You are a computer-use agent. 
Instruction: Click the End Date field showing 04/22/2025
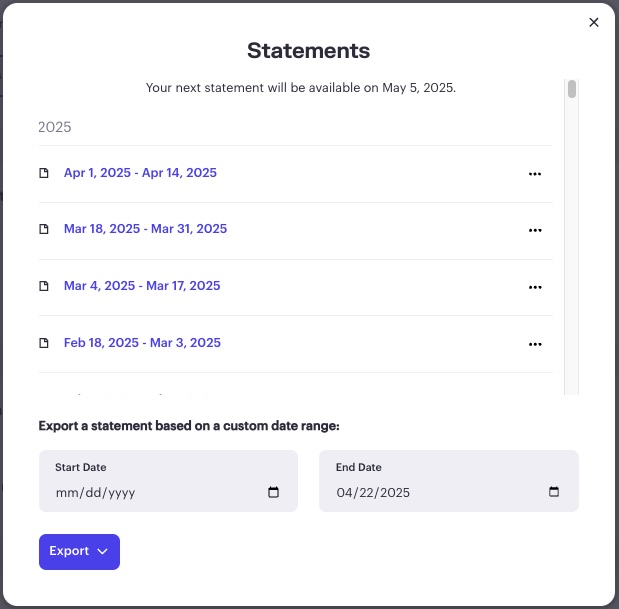pyautogui.click(x=449, y=481)
